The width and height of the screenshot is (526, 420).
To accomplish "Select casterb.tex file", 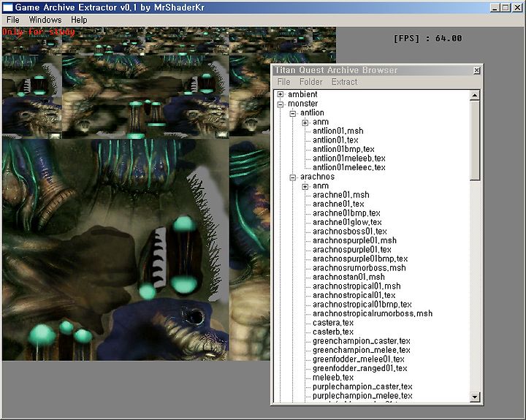I will click(333, 332).
